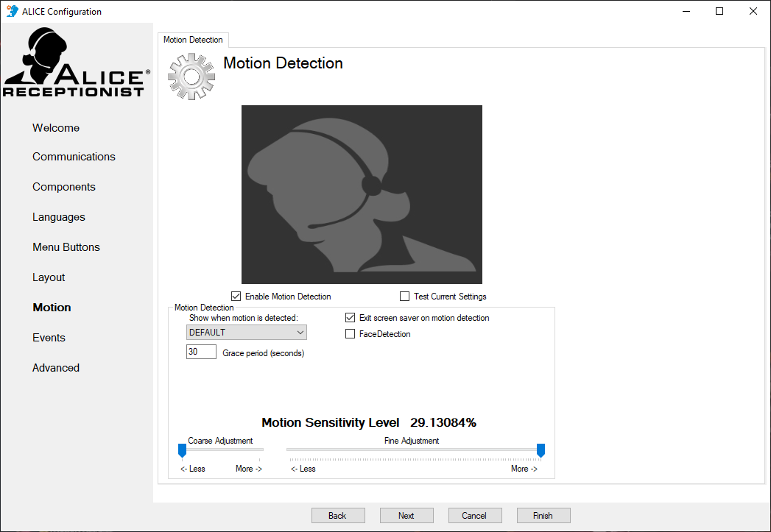Screen dimensions: 771x532
Task: Enable Test Current Settings
Action: 404,296
